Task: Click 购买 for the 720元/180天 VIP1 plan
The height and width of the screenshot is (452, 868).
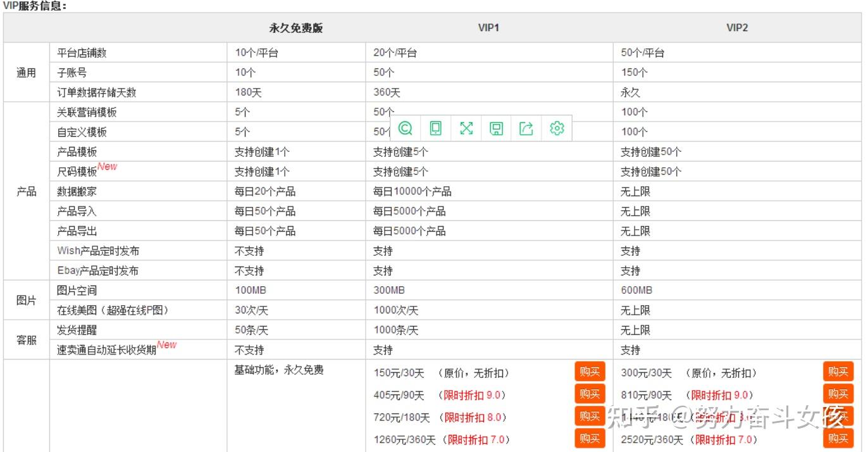Action: coord(589,416)
